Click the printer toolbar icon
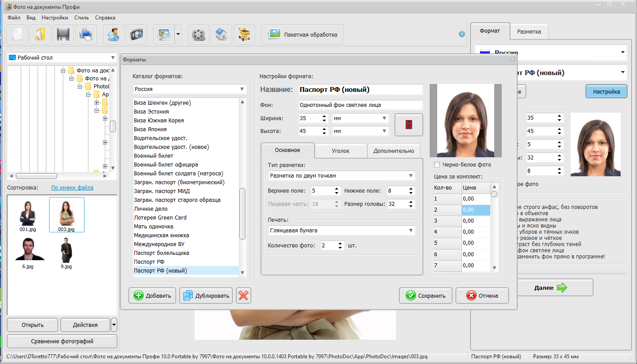The width and height of the screenshot is (637, 364). (x=86, y=34)
